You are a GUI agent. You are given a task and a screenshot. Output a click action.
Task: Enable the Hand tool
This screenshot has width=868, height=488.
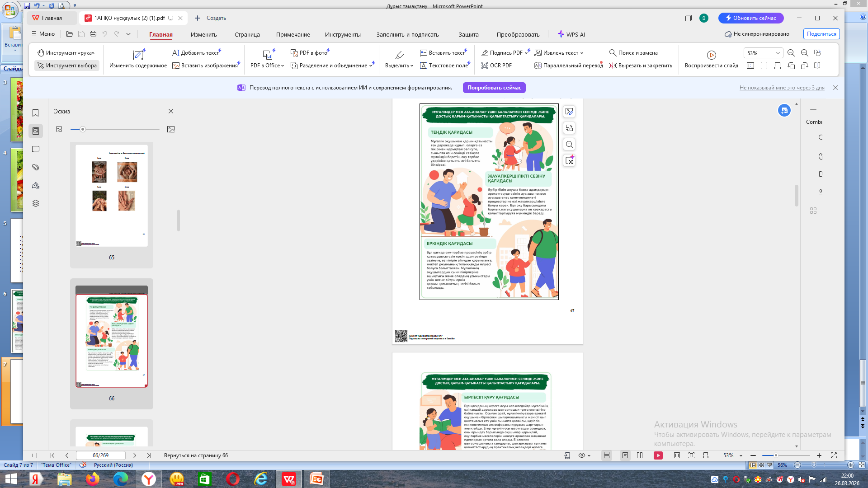[x=66, y=53]
